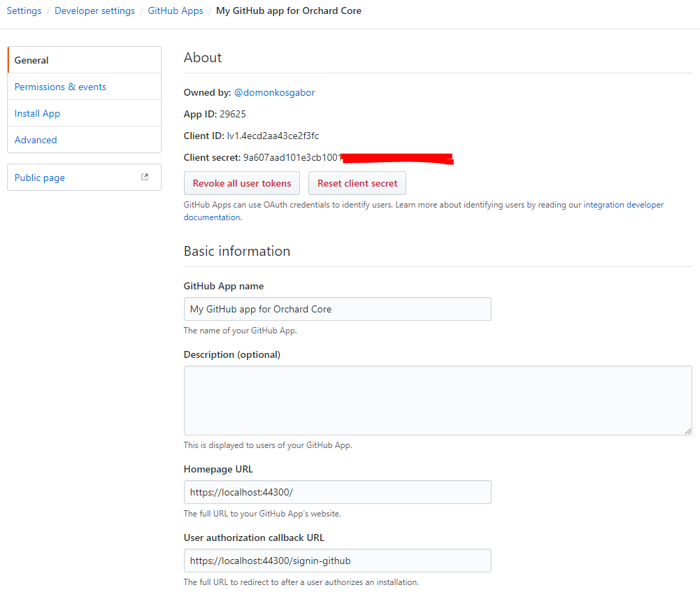Viewport: 700px width, 592px height.
Task: Click the Description (optional) label
Action: [x=232, y=354]
